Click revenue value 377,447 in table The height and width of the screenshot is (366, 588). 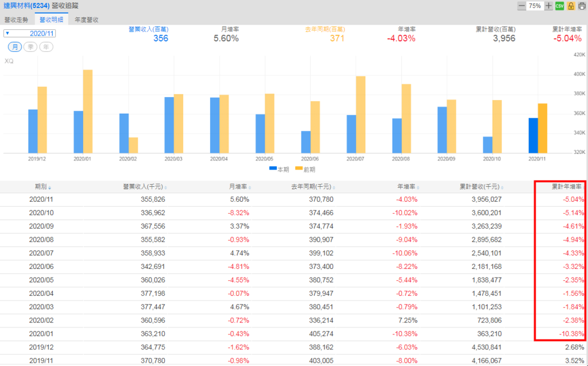coord(153,307)
